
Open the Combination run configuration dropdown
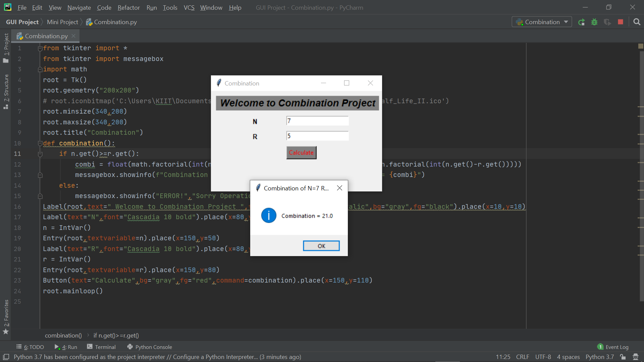tap(542, 22)
